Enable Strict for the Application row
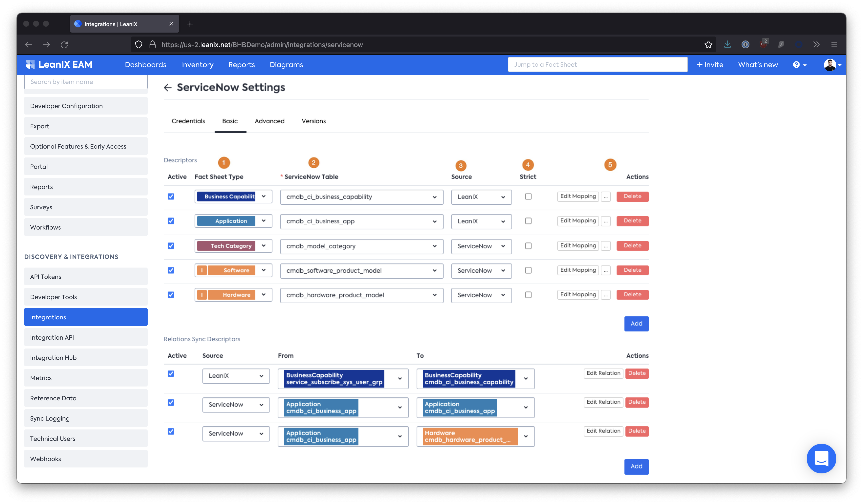 click(x=528, y=221)
